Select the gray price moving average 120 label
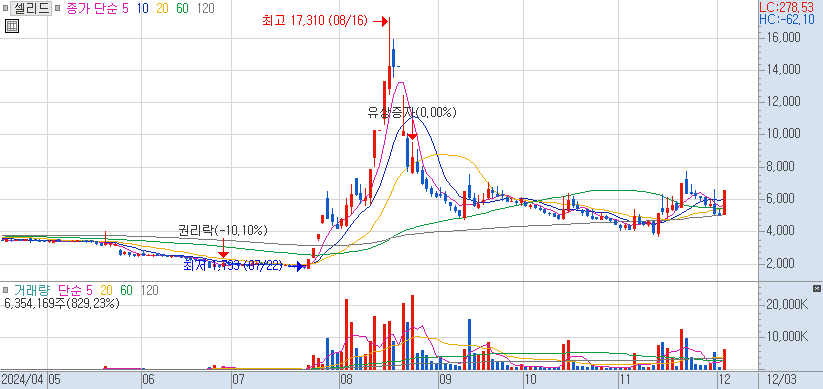This screenshot has width=823, height=389. click(x=205, y=8)
